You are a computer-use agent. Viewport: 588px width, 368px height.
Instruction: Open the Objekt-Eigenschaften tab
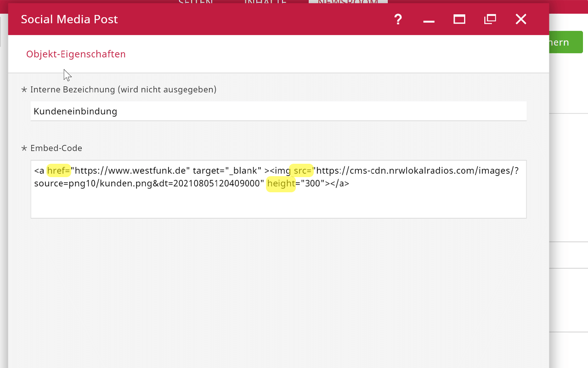[76, 54]
